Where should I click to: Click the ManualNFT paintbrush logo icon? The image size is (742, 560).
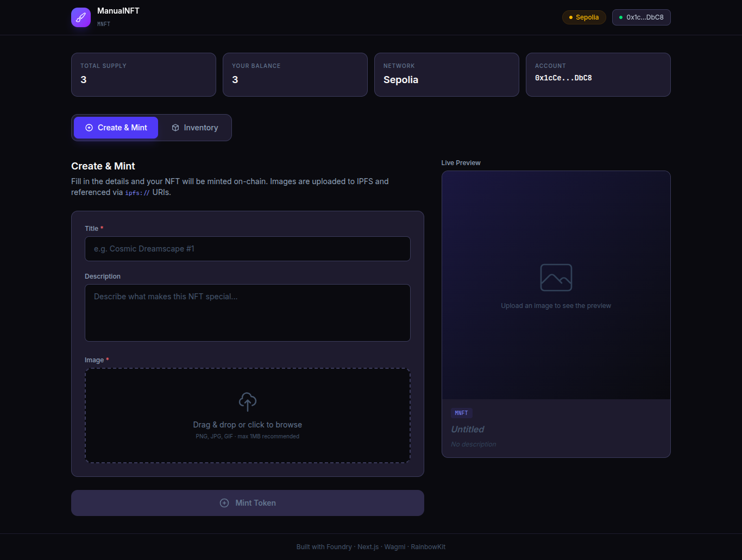(81, 17)
